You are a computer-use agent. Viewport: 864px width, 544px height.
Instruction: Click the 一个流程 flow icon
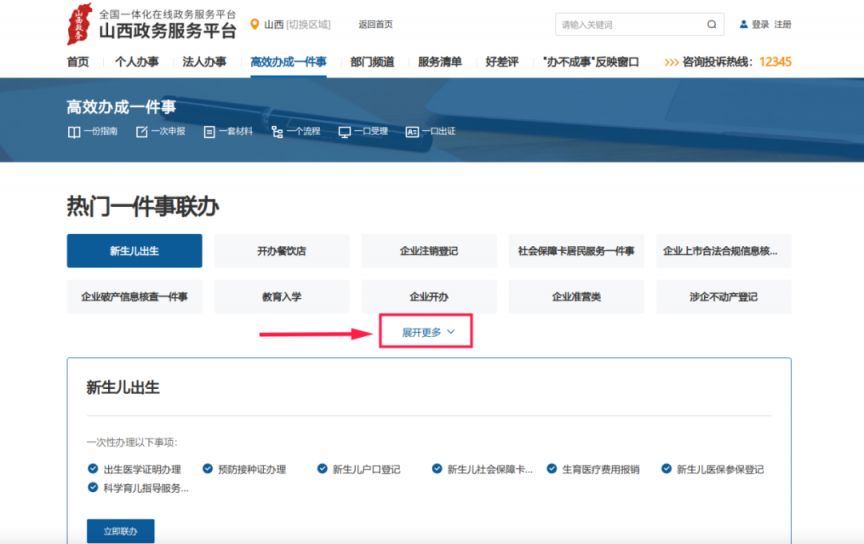pyautogui.click(x=277, y=132)
